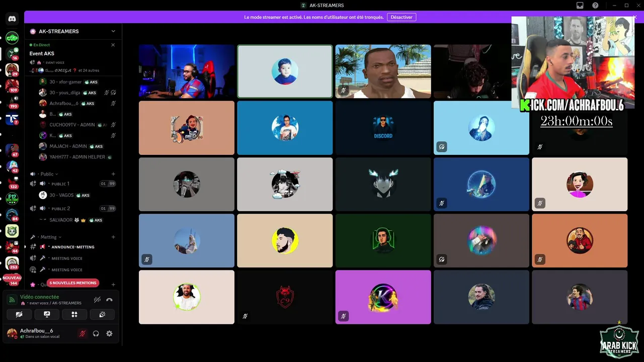Viewport: 644px width, 362px height.
Task: Open server with 16 unread badge
Action: (12, 53)
